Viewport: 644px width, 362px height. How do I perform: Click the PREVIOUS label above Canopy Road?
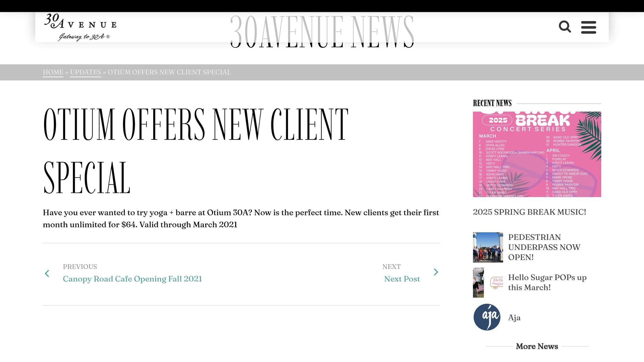80,267
